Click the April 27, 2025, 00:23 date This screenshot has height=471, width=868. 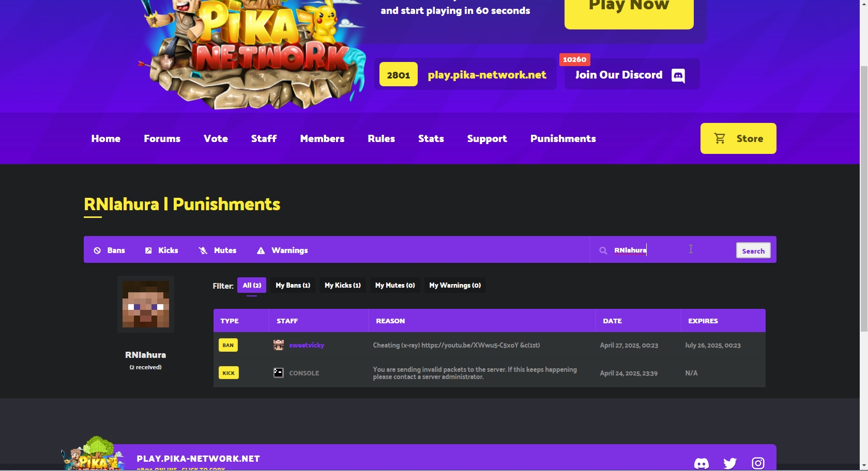point(629,345)
